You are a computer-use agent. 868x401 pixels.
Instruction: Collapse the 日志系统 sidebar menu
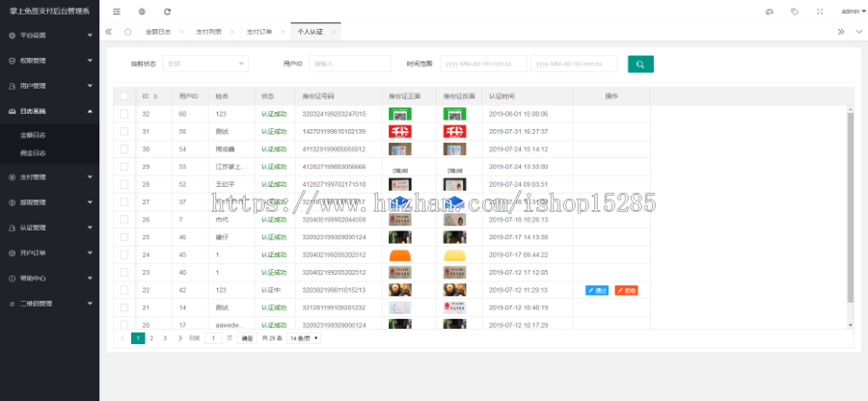click(x=50, y=111)
